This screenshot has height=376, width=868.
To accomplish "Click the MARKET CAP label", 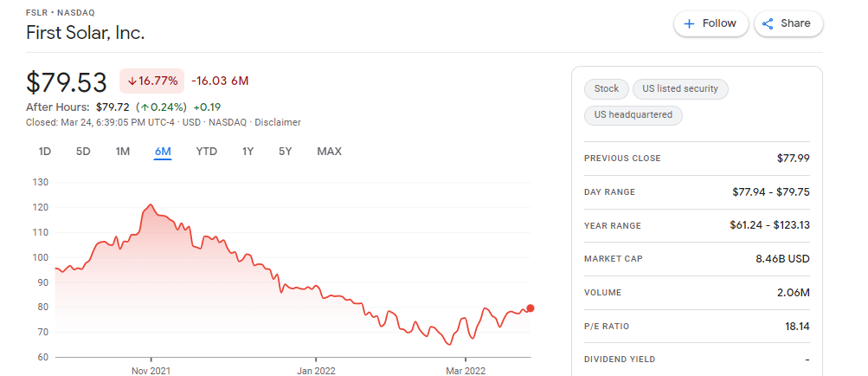I will tap(614, 259).
